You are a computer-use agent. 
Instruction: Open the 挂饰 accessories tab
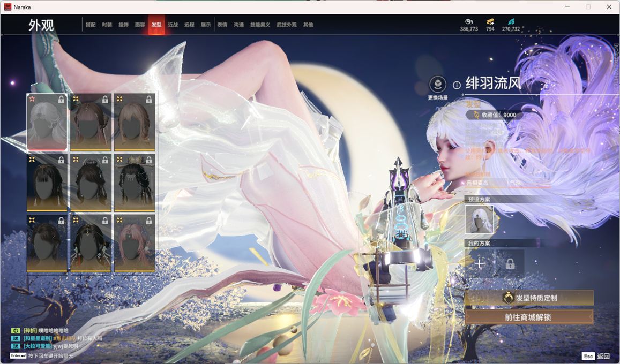(x=124, y=25)
